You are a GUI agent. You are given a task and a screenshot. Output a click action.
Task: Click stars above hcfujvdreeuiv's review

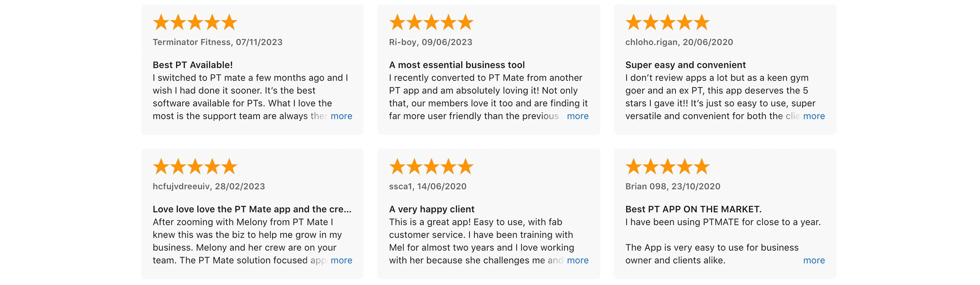[x=195, y=167]
